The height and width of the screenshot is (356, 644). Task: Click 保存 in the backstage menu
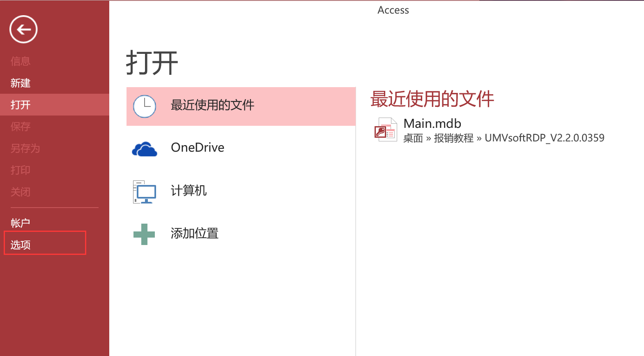pos(55,127)
